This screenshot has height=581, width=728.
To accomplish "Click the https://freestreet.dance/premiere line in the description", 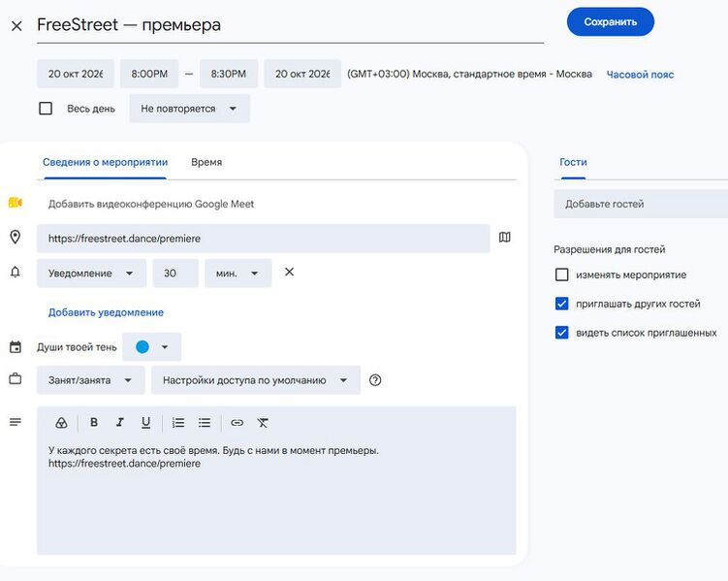I will [x=124, y=464].
